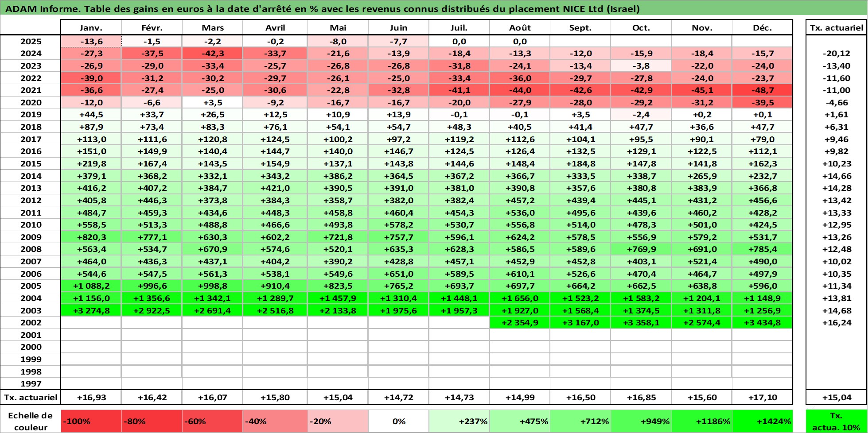Select the +16,93 actuarial rate for January
Viewport: 868px width, 433px height.
pyautogui.click(x=91, y=397)
